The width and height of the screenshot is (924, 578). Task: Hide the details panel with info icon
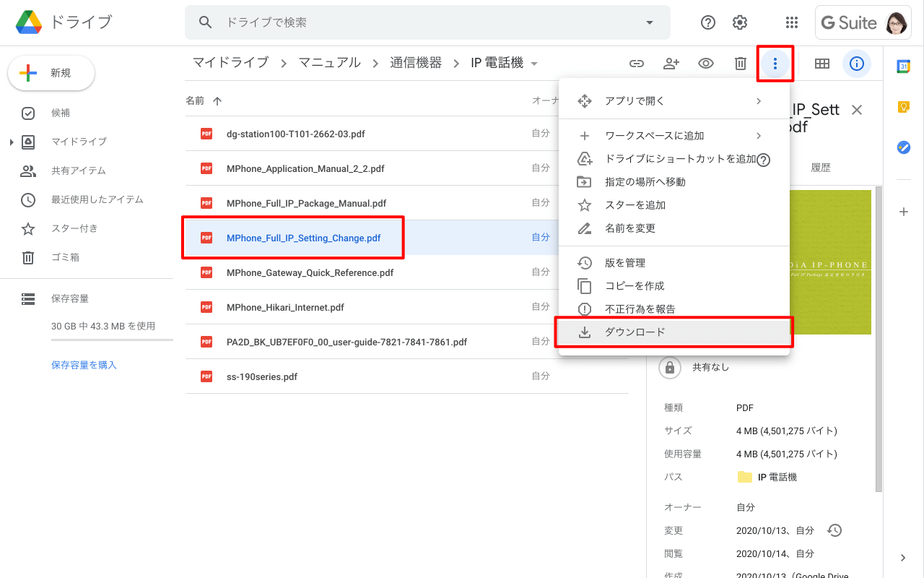pyautogui.click(x=857, y=64)
